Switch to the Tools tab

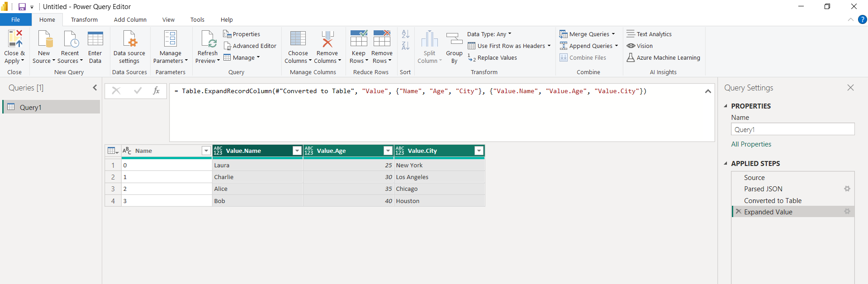pos(197,19)
